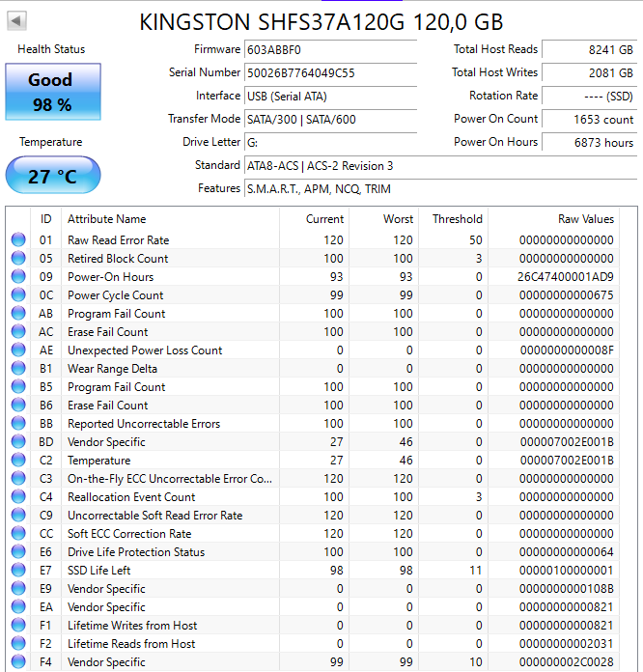Click the Total Host Writes value box
The height and width of the screenshot is (672, 643).
[x=589, y=72]
